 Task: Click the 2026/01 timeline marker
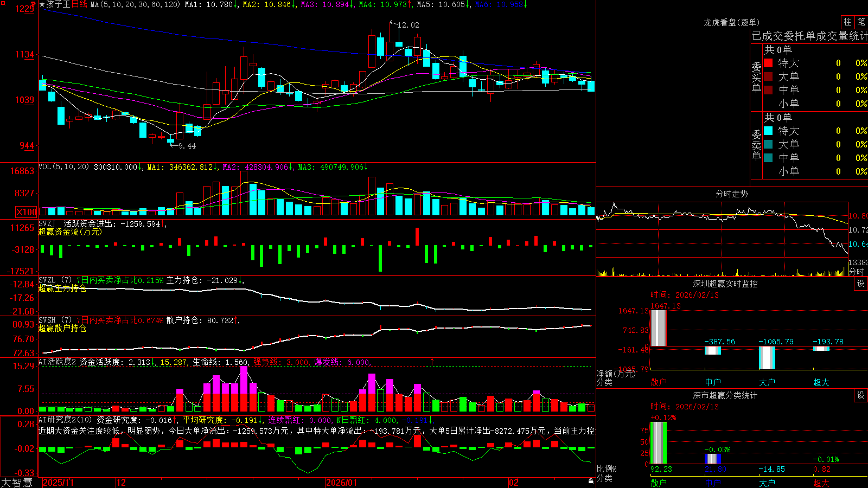[x=341, y=483]
